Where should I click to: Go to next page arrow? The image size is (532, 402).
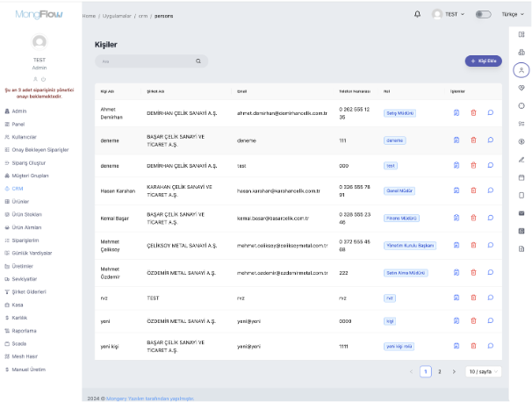(x=454, y=371)
